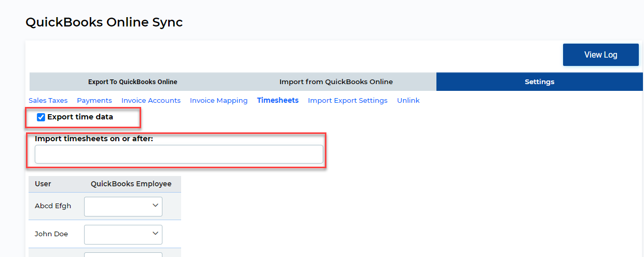Open Import from QuickBooks Online tab
The height and width of the screenshot is (257, 644).
(x=336, y=82)
